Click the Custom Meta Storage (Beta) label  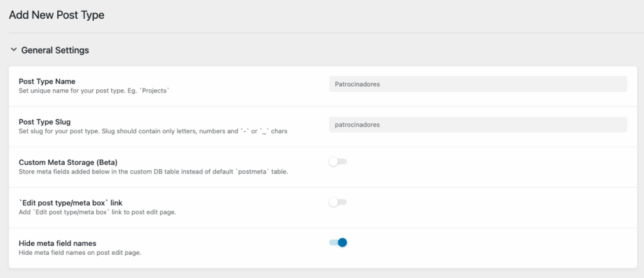[x=68, y=162]
